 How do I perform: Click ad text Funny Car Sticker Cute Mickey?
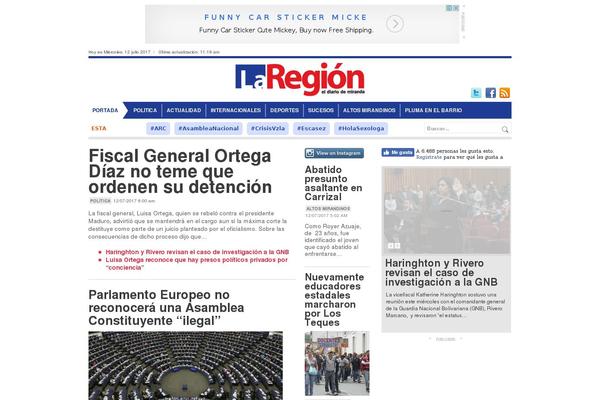click(286, 30)
